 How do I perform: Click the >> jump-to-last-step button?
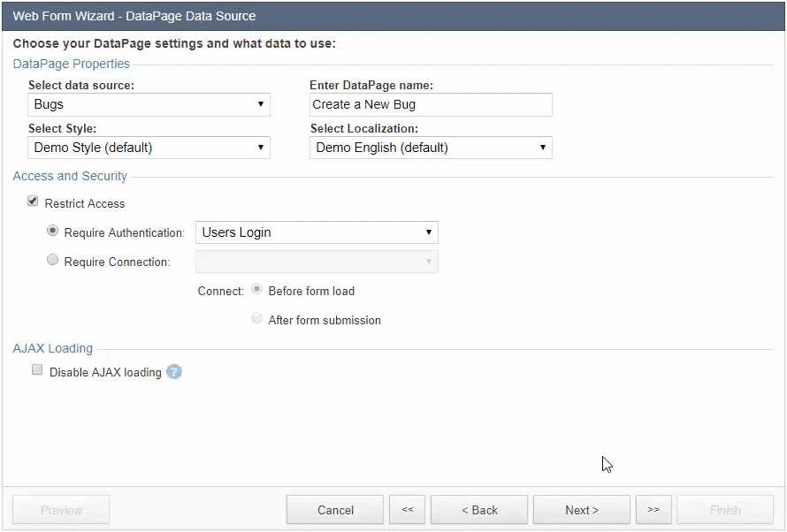coord(653,510)
